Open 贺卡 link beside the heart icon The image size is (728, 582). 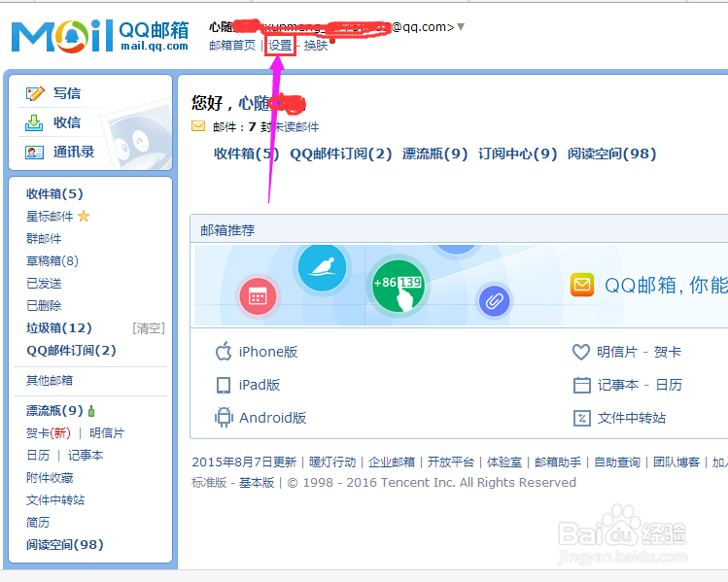coord(667,352)
